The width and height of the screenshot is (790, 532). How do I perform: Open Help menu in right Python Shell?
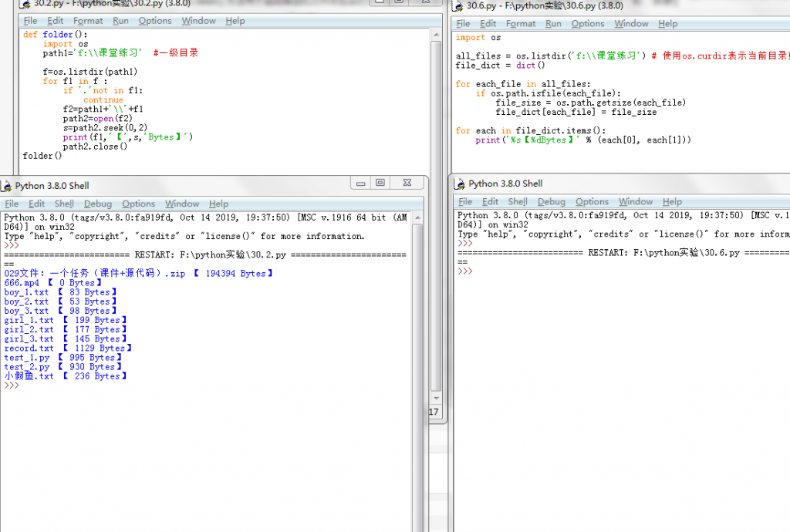click(672, 201)
